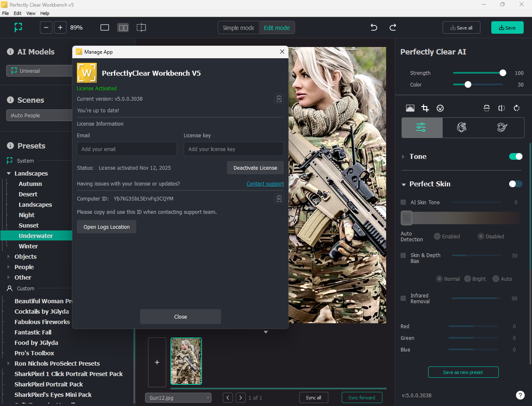Click Open Logs Location
Screen dimensions: 532x406
(x=106, y=227)
